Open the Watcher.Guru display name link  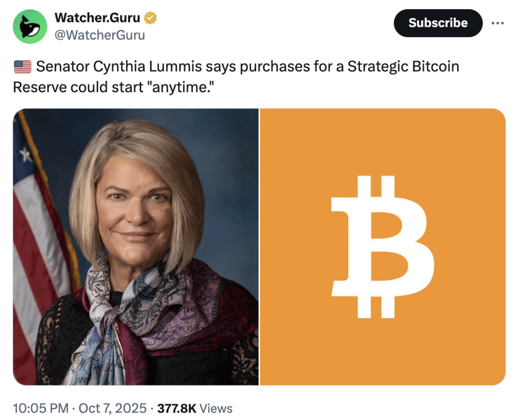coord(97,18)
